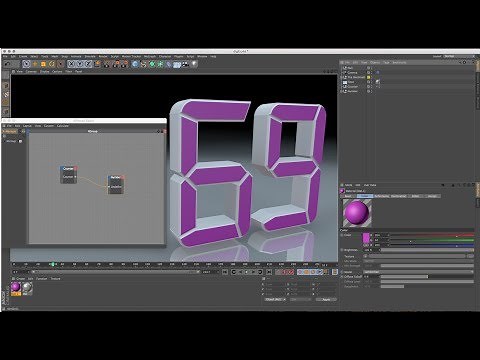Click the green Subdivision Surface generator icon
The image size is (480, 360).
pos(152,64)
